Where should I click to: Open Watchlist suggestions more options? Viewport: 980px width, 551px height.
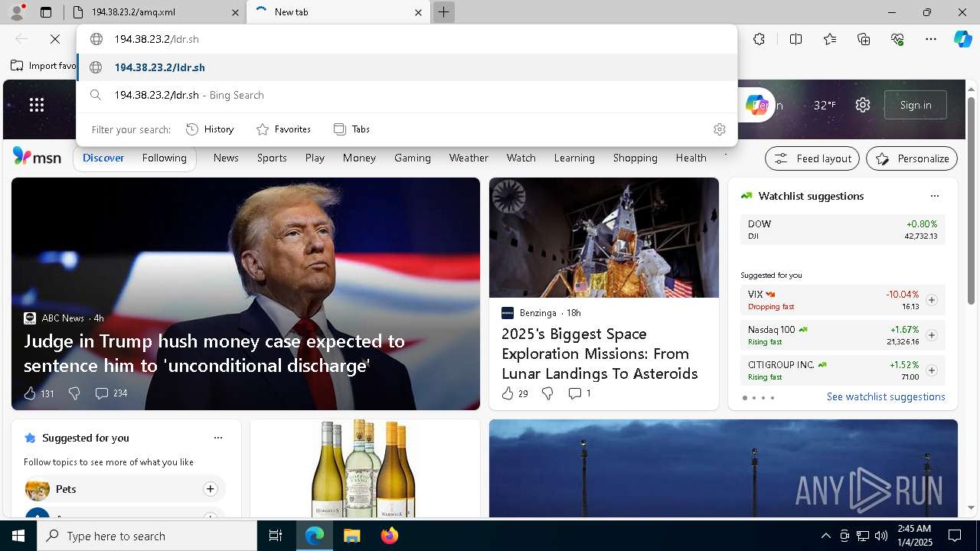[934, 196]
